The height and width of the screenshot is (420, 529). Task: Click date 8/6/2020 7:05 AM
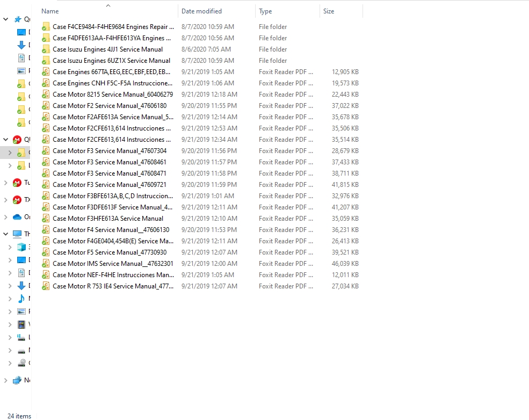point(206,49)
